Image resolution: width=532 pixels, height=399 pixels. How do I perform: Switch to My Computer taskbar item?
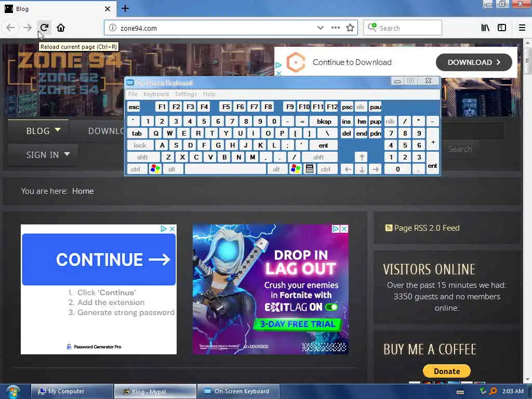(72, 391)
